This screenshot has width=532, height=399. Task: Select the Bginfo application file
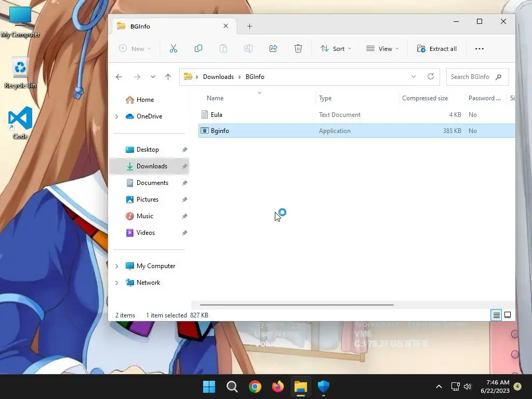[x=357, y=130]
